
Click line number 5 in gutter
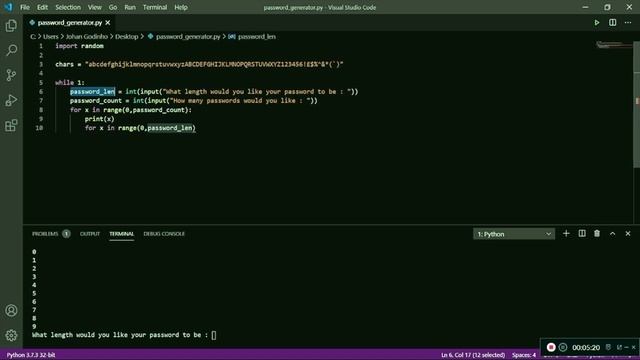41,82
